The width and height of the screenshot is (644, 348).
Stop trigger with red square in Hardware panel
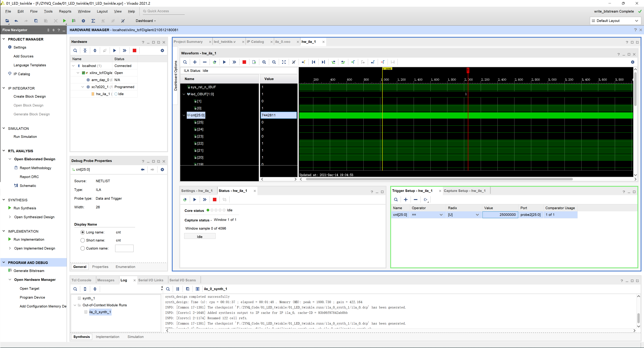click(x=134, y=50)
